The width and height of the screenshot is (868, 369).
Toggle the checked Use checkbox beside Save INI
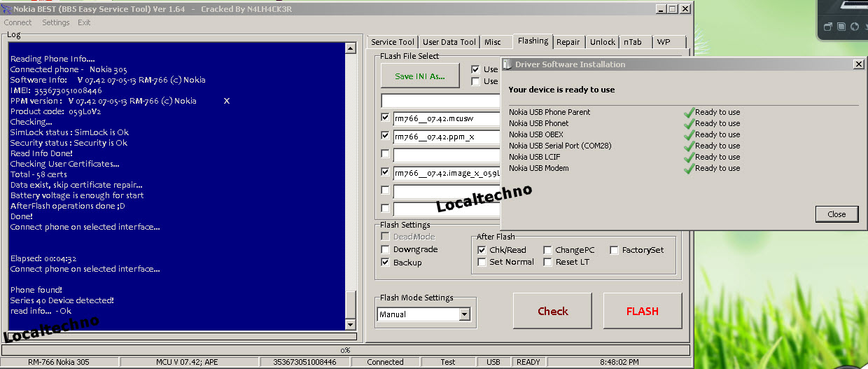click(475, 69)
